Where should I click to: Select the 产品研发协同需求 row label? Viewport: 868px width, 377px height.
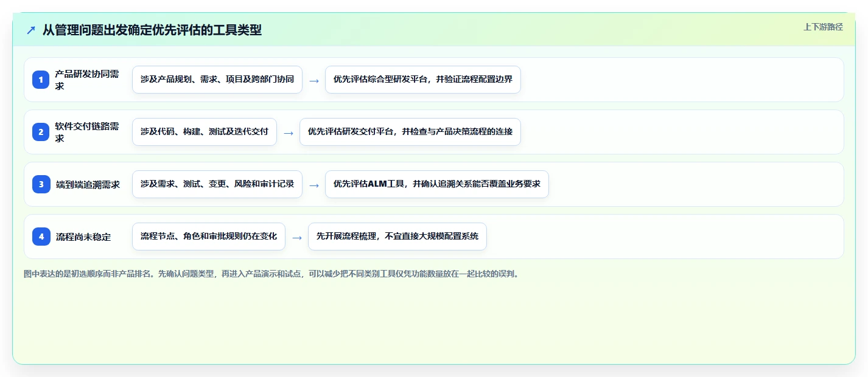point(87,80)
